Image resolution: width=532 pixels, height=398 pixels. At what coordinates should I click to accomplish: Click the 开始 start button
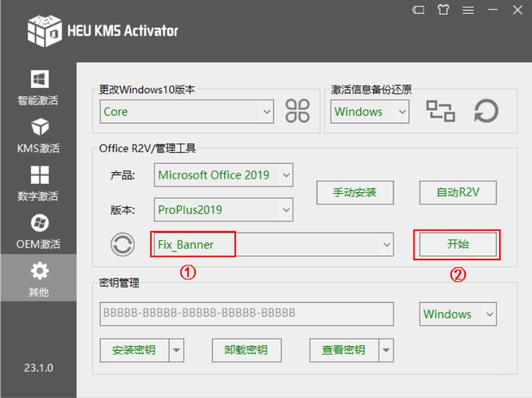458,244
